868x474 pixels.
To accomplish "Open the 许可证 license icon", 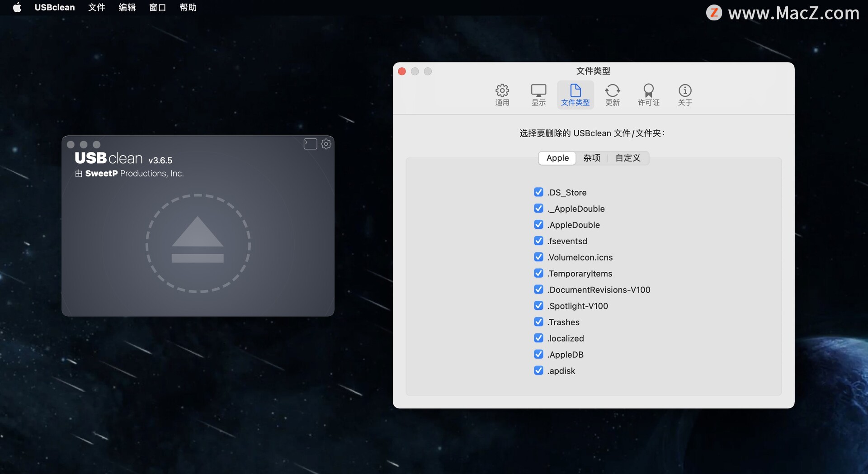I will [x=649, y=95].
